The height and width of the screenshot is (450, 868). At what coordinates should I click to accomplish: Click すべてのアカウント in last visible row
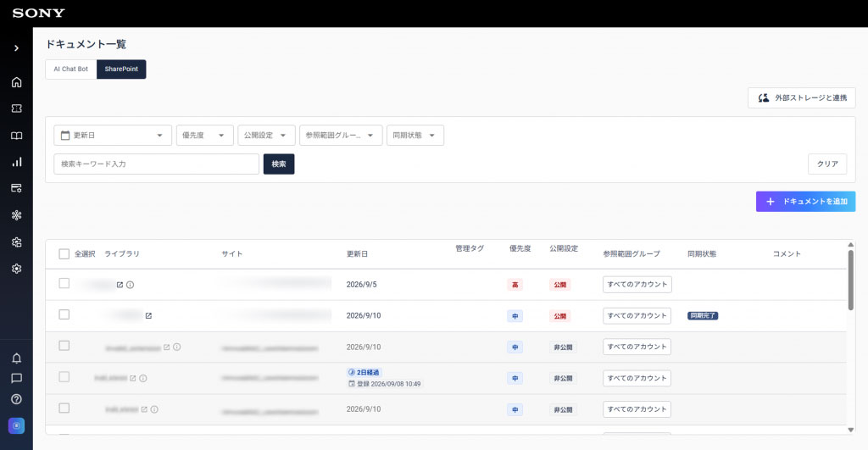coord(637,409)
